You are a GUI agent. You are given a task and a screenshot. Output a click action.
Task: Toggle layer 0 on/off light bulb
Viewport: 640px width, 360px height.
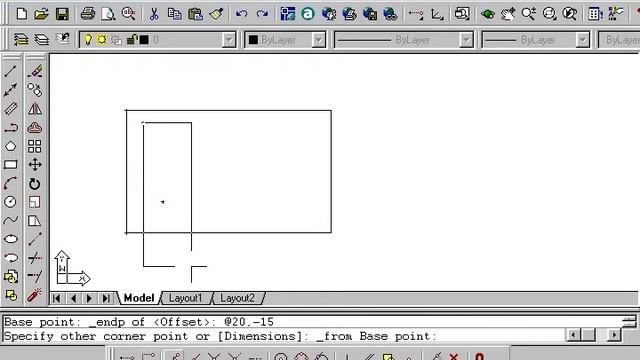tap(88, 40)
